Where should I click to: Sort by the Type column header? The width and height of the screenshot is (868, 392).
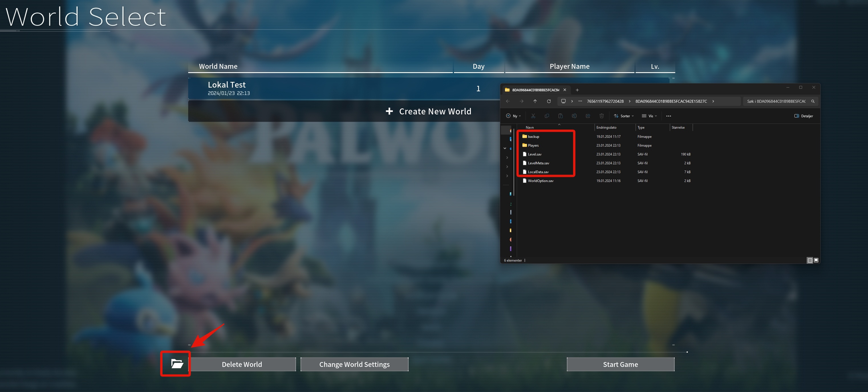pyautogui.click(x=653, y=128)
